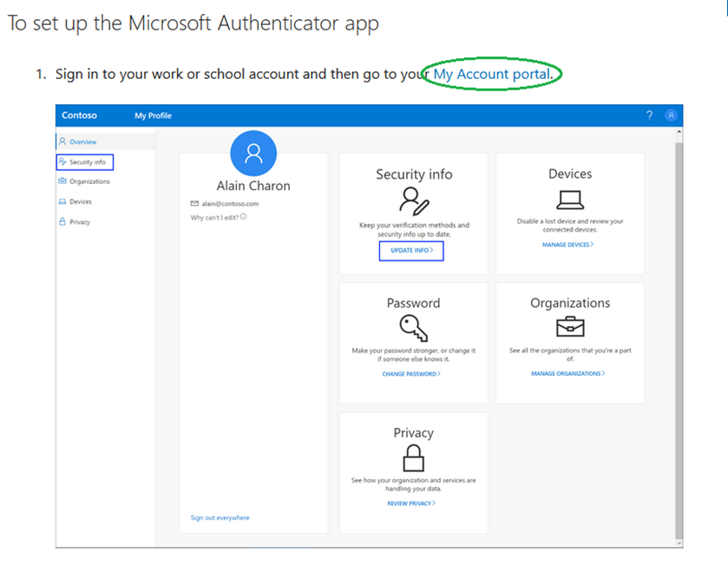Open Devices in the sidebar
728x572 pixels.
[81, 201]
